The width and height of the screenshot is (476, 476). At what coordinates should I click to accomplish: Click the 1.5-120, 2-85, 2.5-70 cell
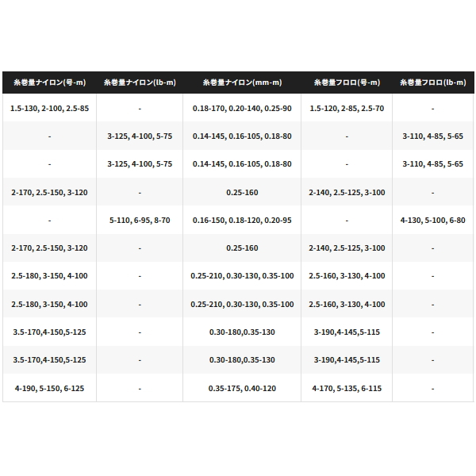(x=347, y=108)
